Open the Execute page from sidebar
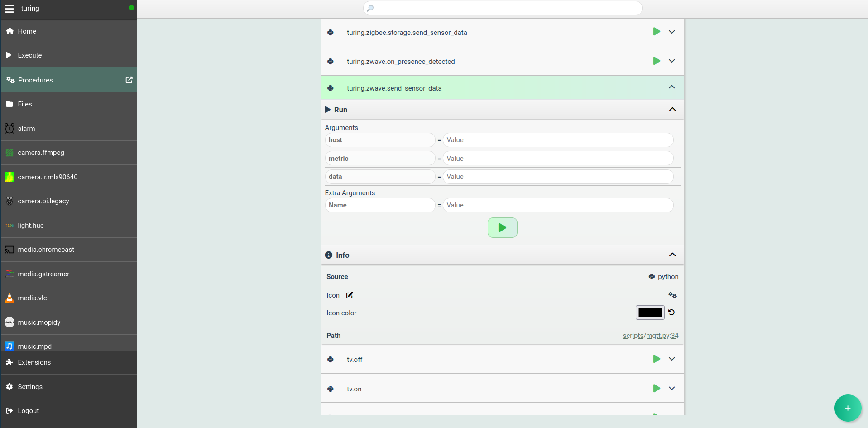The width and height of the screenshot is (868, 428). click(30, 55)
